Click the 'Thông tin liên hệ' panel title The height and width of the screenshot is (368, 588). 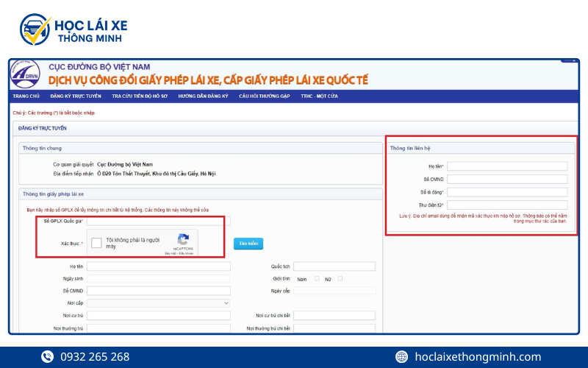tap(410, 149)
